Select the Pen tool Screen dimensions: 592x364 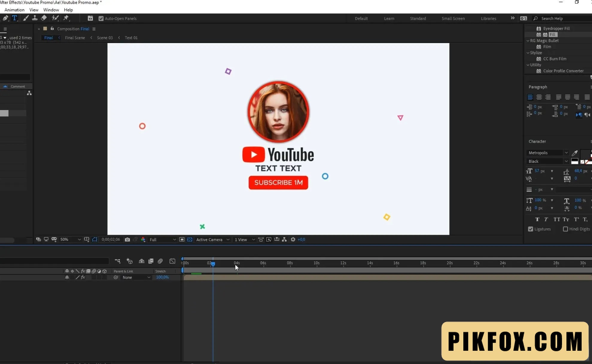[5, 18]
